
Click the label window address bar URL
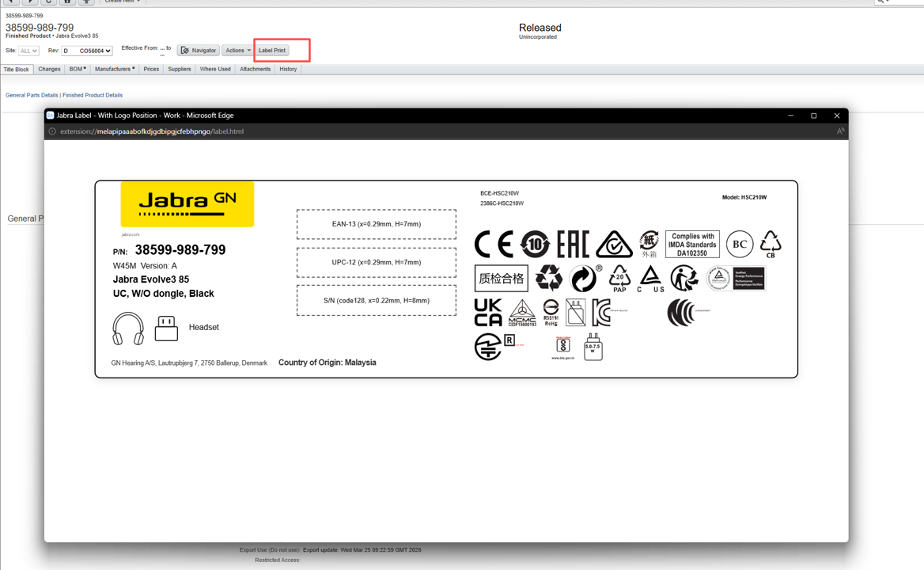152,131
